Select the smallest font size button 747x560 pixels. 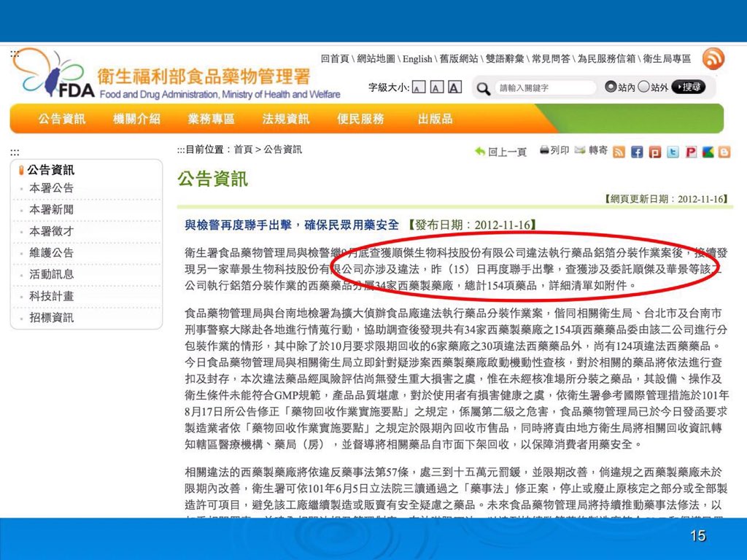(418, 87)
